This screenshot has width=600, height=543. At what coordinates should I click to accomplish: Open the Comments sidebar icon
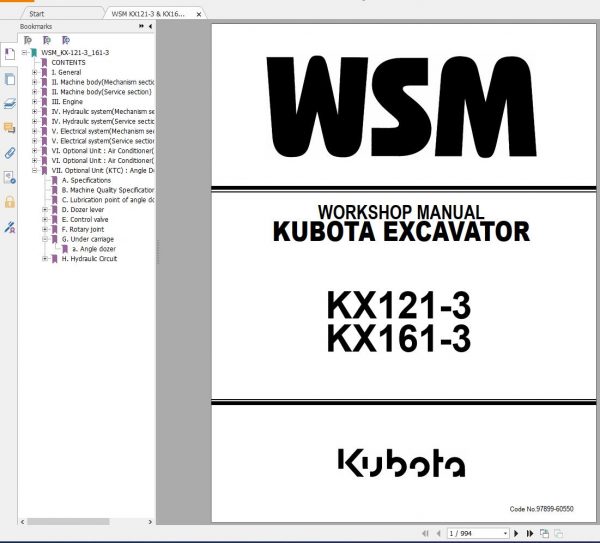pyautogui.click(x=10, y=127)
